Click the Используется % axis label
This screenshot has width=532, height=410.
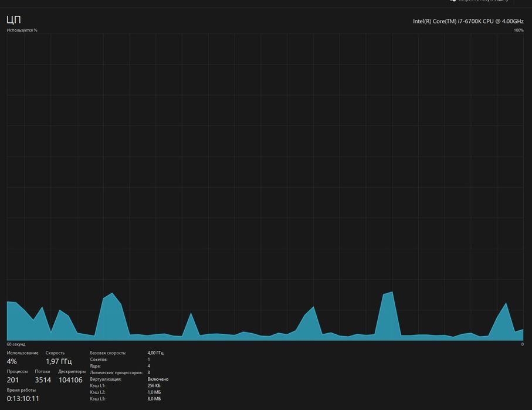coord(22,30)
